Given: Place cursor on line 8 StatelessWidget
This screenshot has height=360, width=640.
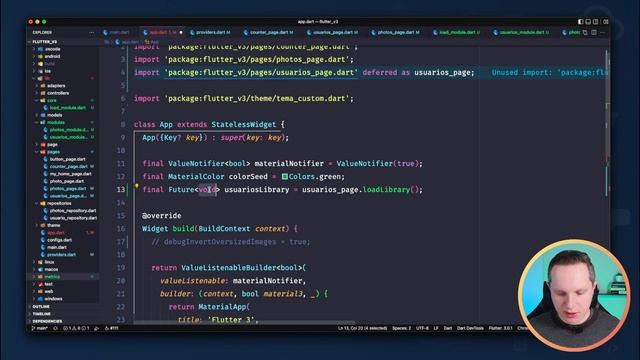Looking at the screenshot, I should tap(243, 124).
